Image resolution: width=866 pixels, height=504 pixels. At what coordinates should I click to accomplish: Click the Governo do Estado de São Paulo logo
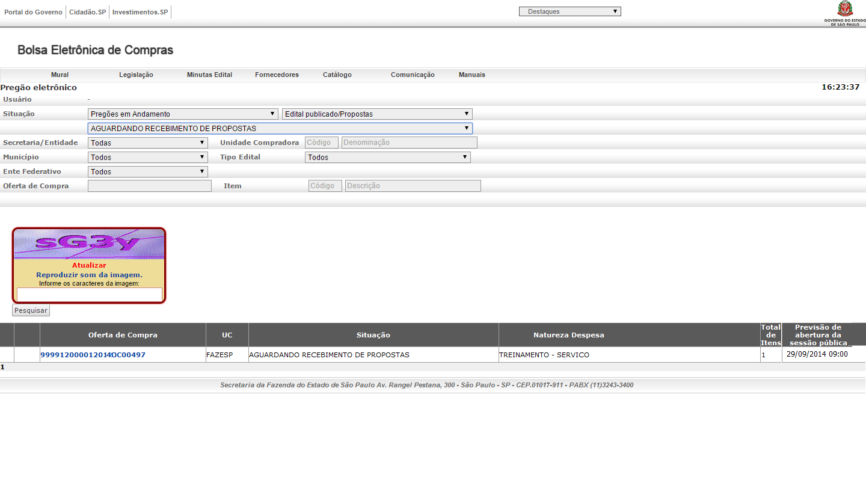846,13
